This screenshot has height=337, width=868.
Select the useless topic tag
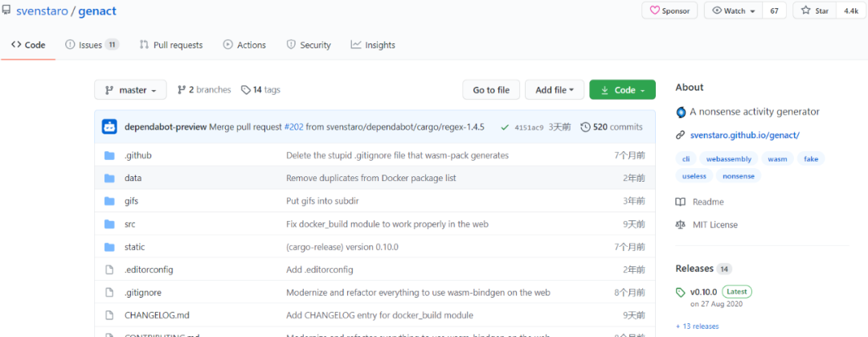coord(694,175)
